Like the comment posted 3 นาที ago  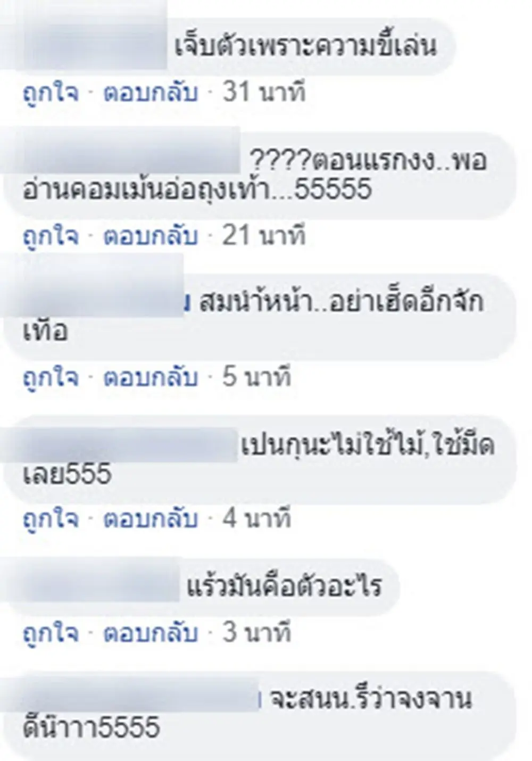[x=51, y=633]
